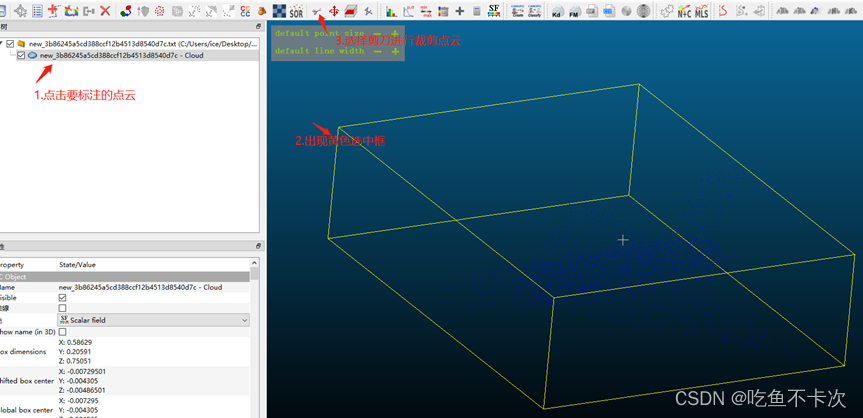863x418 pixels.
Task: Select the scissors Segment tool
Action: (x=316, y=10)
